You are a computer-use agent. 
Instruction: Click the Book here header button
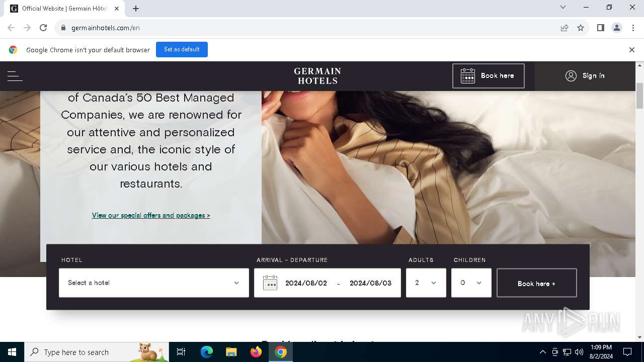point(488,76)
